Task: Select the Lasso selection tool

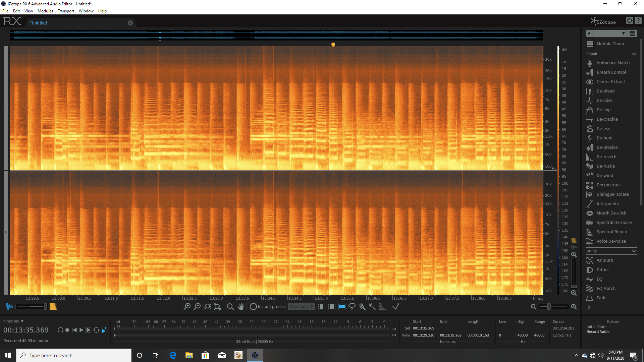Action: point(352,306)
